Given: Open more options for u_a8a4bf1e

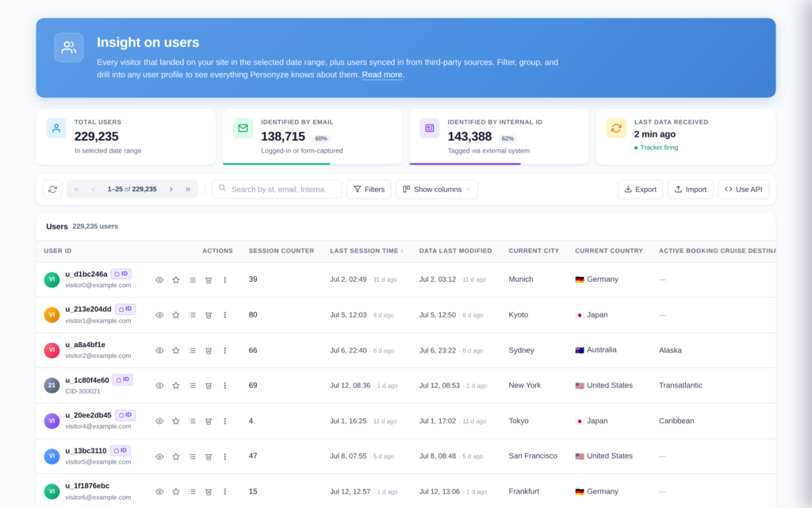Looking at the screenshot, I should [224, 350].
